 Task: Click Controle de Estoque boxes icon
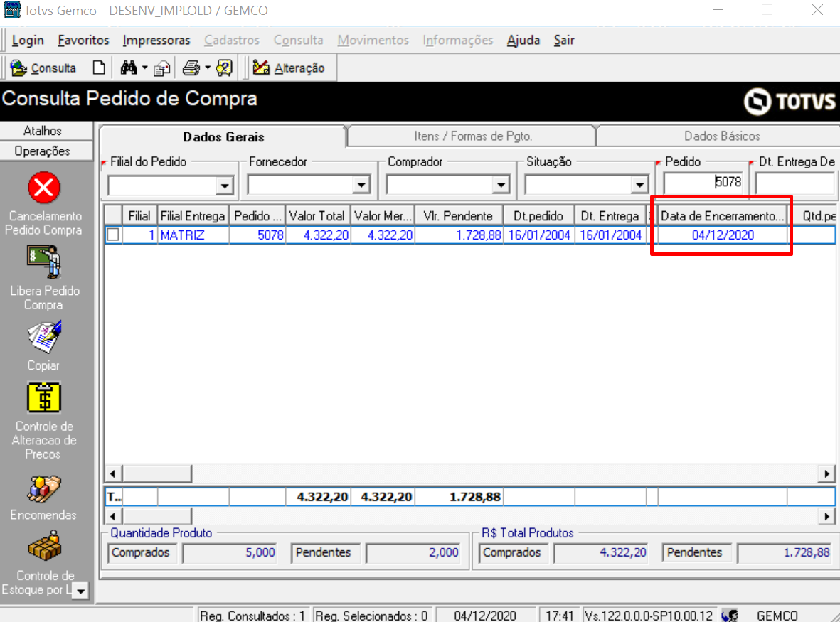(x=44, y=546)
